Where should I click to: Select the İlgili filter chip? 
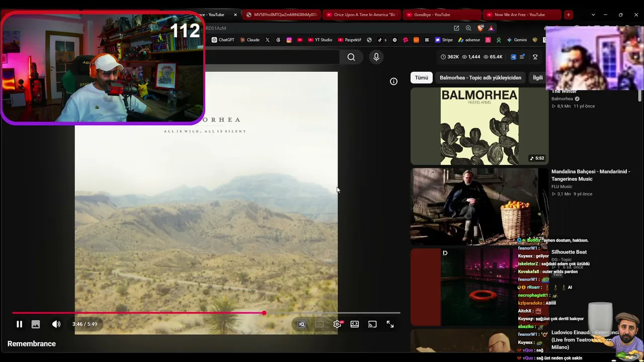(537, 77)
